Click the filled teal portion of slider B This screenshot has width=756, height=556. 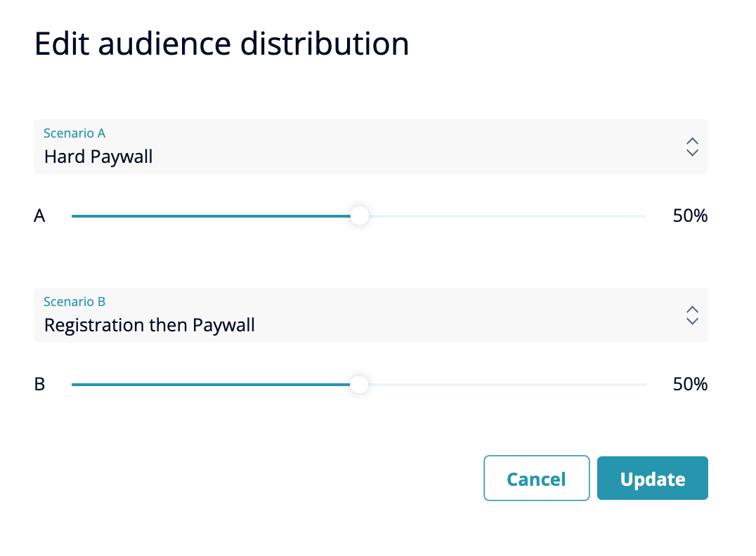211,385
